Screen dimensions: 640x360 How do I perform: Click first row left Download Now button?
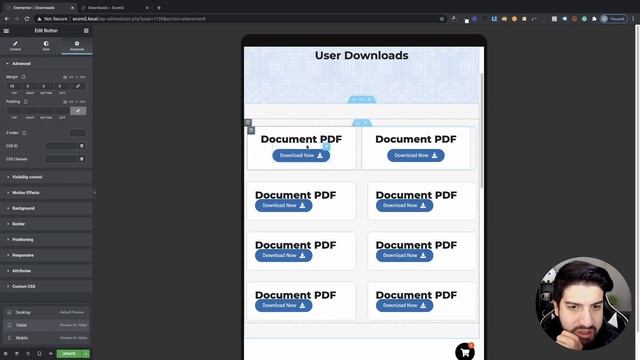301,156
